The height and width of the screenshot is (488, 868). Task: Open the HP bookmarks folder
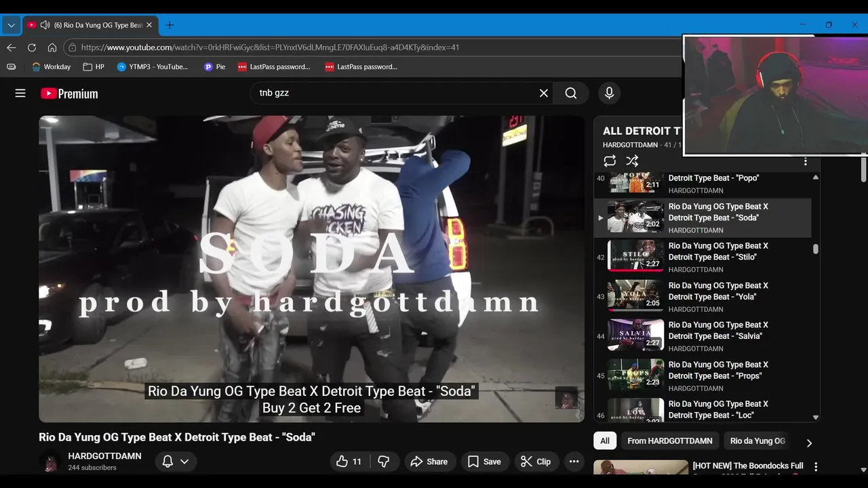pos(94,66)
